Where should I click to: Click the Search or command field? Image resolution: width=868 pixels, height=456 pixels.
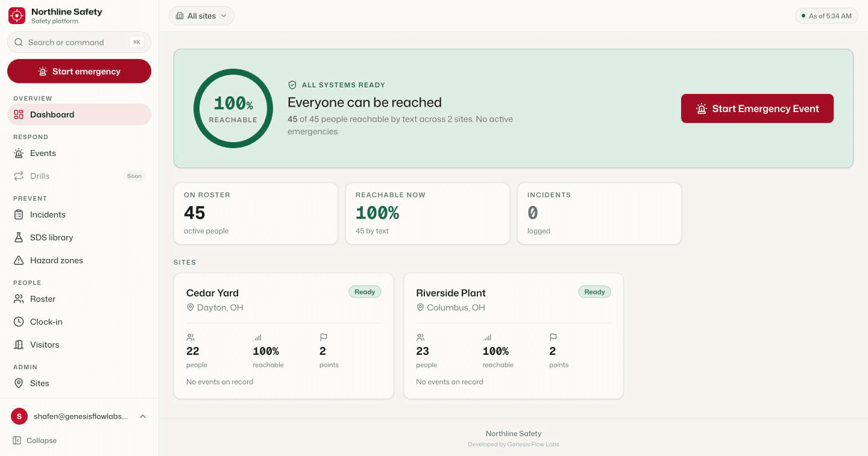(79, 42)
